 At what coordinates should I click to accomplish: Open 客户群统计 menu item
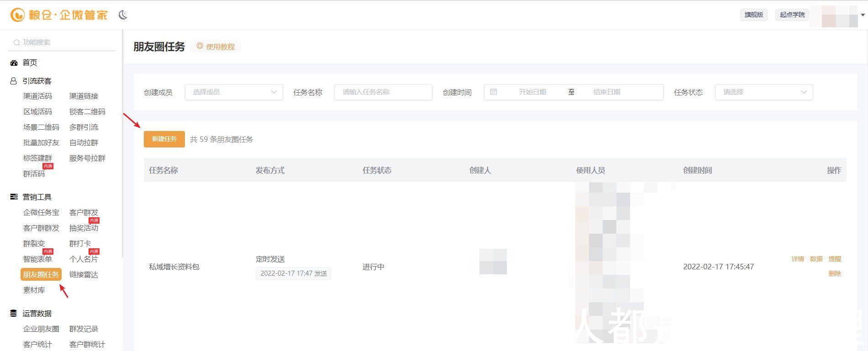pos(87,345)
